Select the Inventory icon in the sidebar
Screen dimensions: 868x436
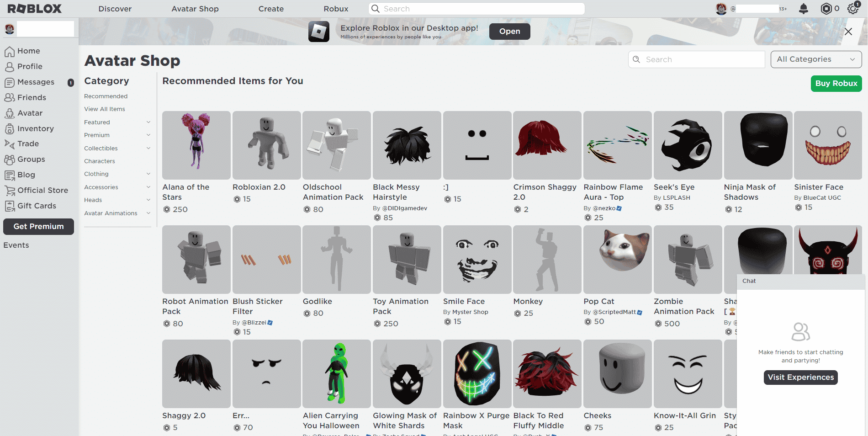click(x=10, y=128)
